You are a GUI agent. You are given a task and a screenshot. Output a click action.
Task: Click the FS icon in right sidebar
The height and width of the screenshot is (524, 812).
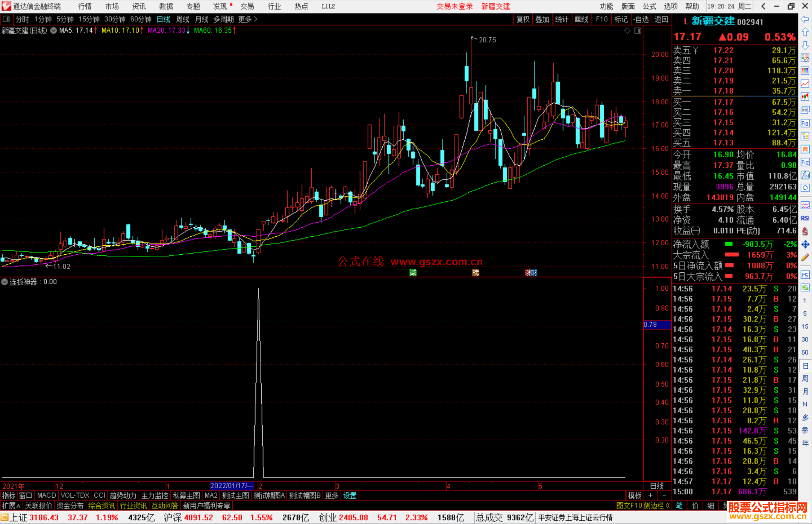[x=805, y=275]
